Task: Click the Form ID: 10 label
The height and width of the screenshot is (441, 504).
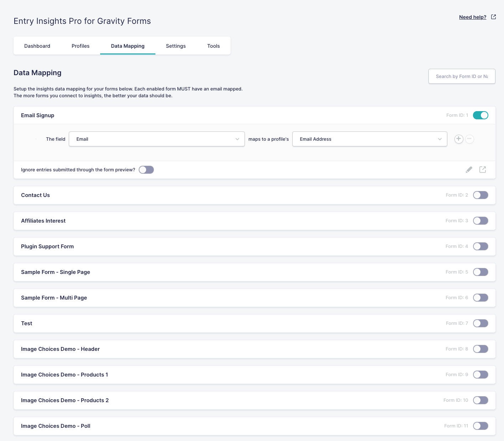Action: (x=456, y=400)
